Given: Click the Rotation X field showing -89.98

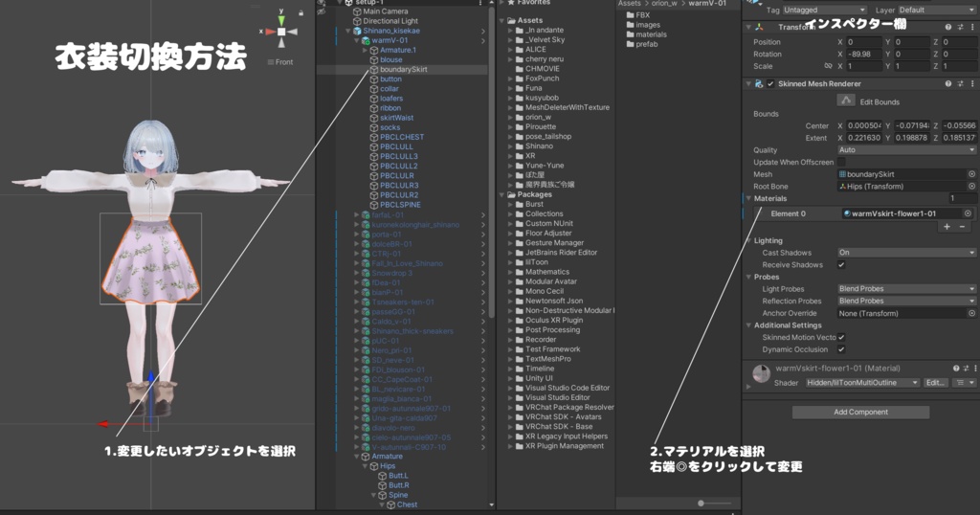Looking at the screenshot, I should 864,54.
